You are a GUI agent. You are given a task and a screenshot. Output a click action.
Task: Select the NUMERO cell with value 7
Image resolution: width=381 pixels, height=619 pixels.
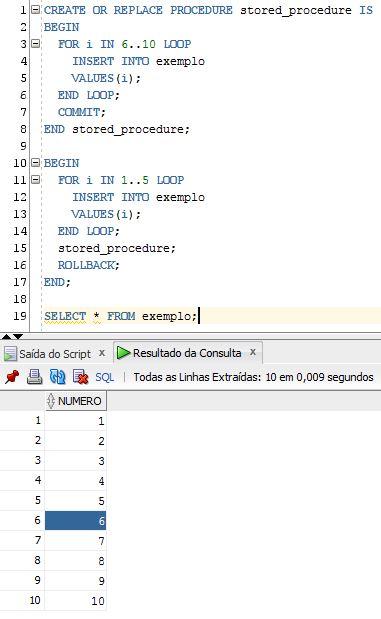[x=75, y=540]
